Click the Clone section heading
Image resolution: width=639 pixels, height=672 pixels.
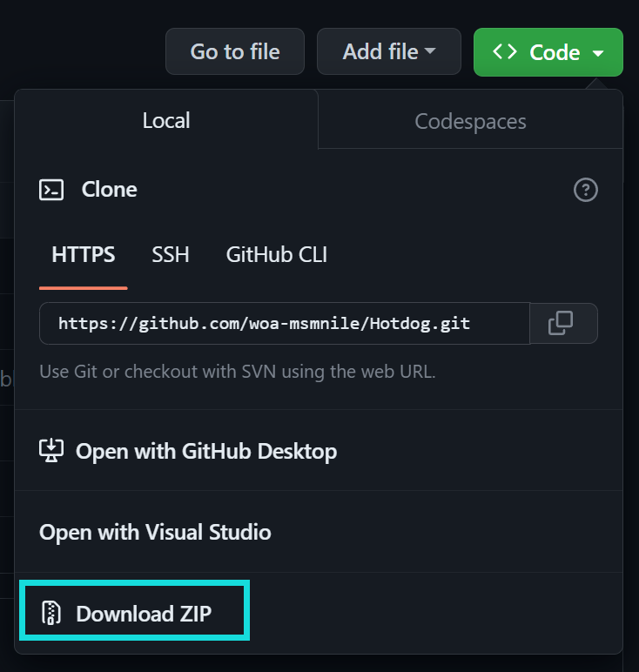[x=110, y=190]
